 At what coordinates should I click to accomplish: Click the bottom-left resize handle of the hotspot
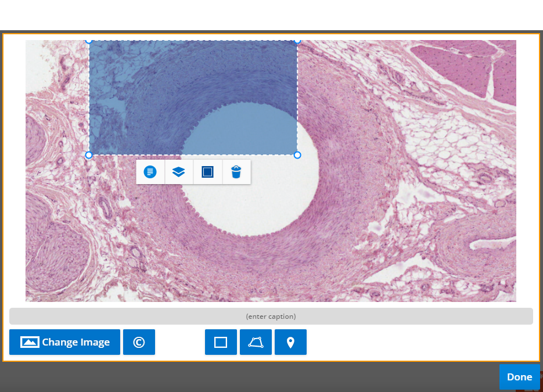(89, 155)
